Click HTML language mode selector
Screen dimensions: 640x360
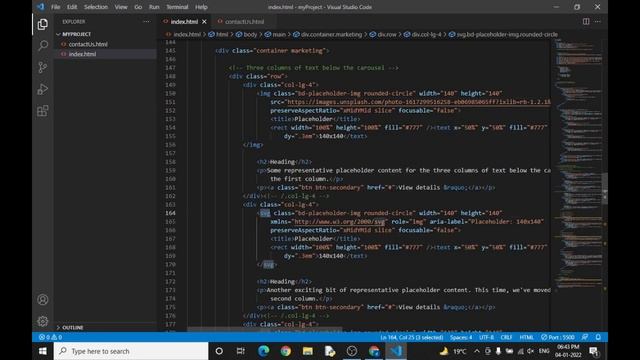click(527, 337)
